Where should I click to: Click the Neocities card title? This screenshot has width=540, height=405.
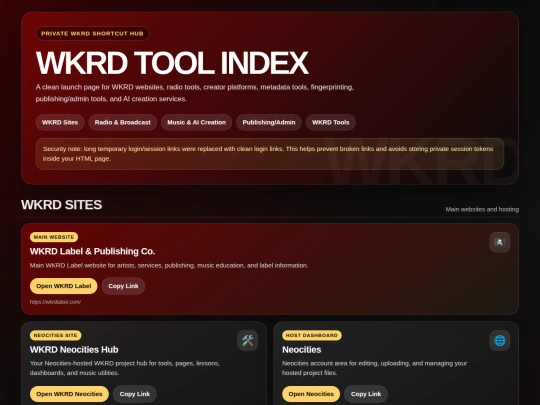[302, 350]
